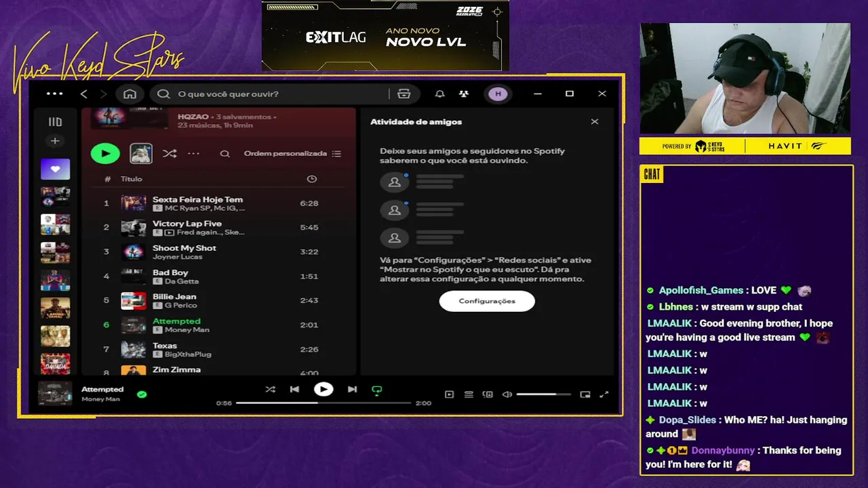Open Liked Songs heart playlist
868x488 pixels.
[x=55, y=169]
